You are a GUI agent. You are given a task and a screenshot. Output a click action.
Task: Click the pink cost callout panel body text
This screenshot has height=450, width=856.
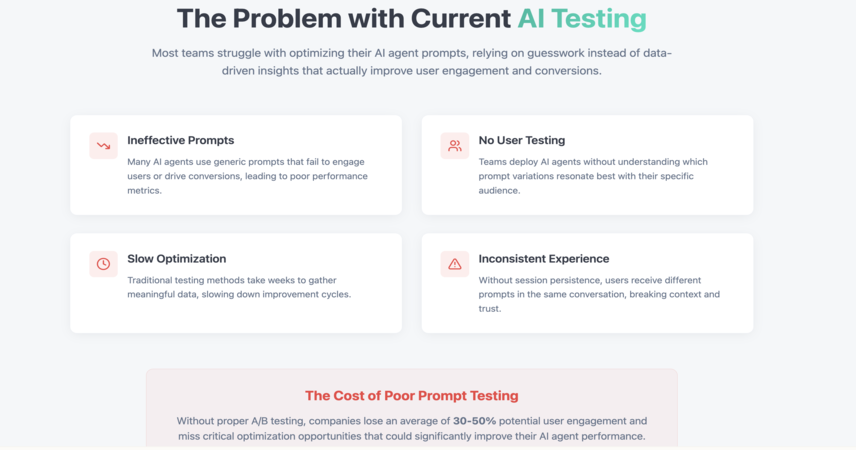click(412, 429)
